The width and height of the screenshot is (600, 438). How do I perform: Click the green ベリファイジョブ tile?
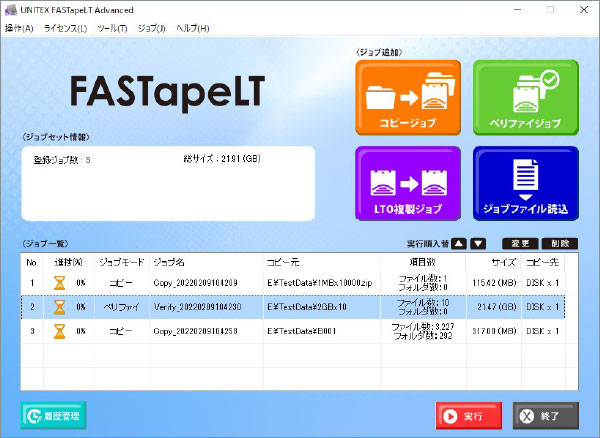pyautogui.click(x=525, y=97)
